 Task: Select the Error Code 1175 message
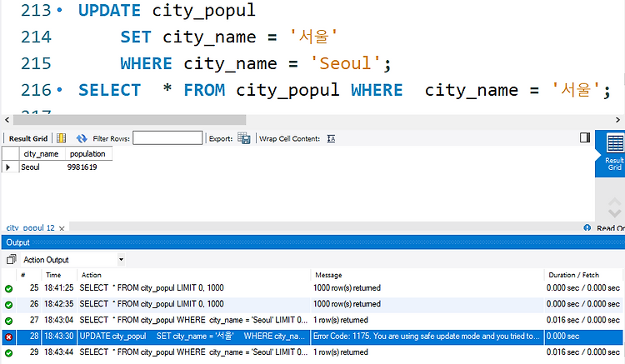click(426, 337)
